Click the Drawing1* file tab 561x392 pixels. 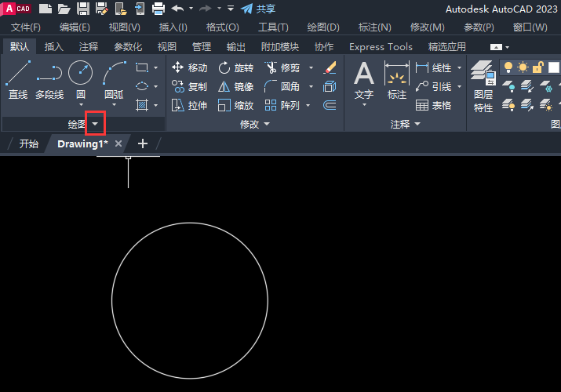pos(82,143)
